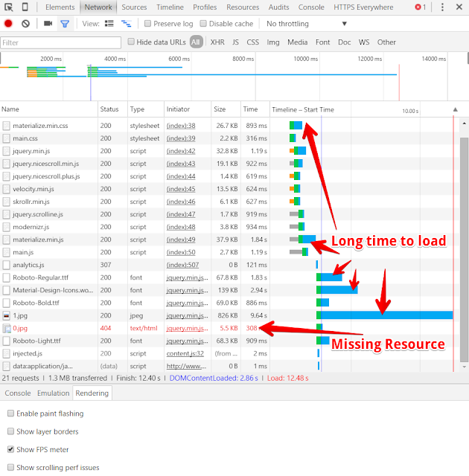Stop recording with the red record button

(x=8, y=23)
